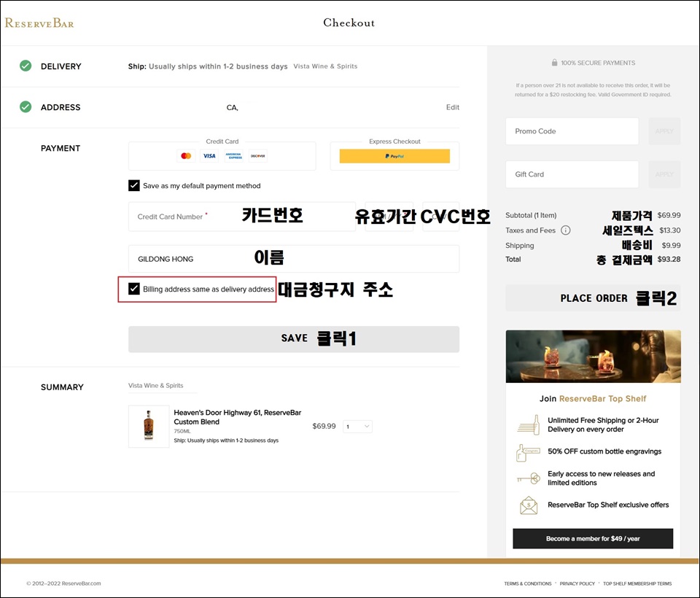Apply the promo code
This screenshot has width=700, height=598.
664,131
